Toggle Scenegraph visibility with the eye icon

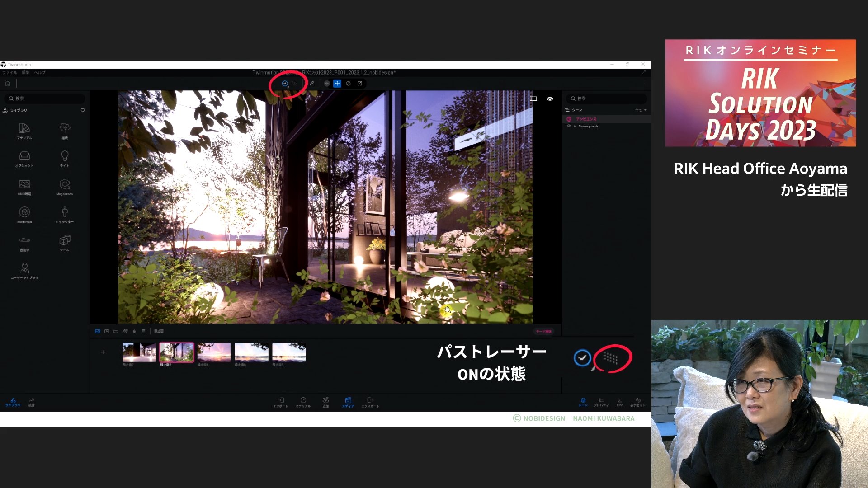569,126
